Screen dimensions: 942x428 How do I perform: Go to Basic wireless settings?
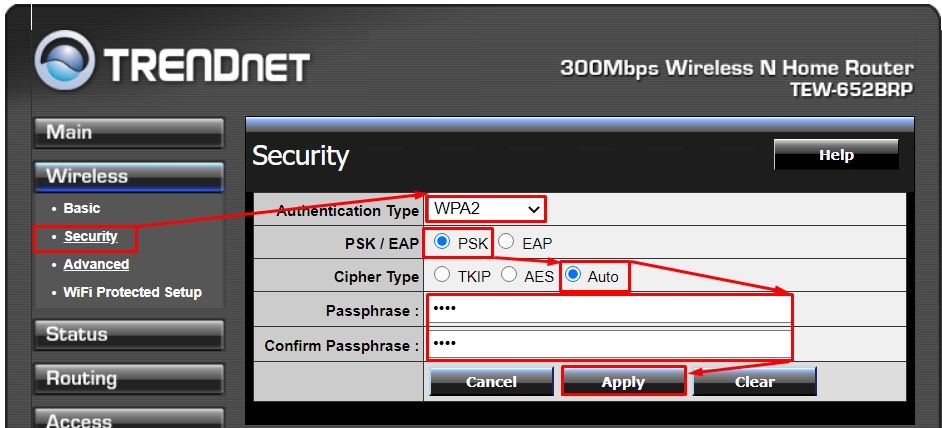[82, 208]
